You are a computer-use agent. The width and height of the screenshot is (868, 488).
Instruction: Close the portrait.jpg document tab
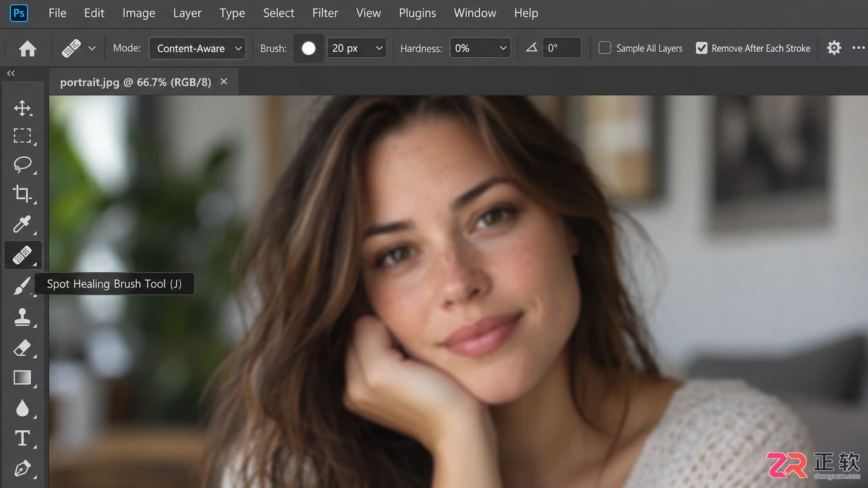(x=224, y=81)
